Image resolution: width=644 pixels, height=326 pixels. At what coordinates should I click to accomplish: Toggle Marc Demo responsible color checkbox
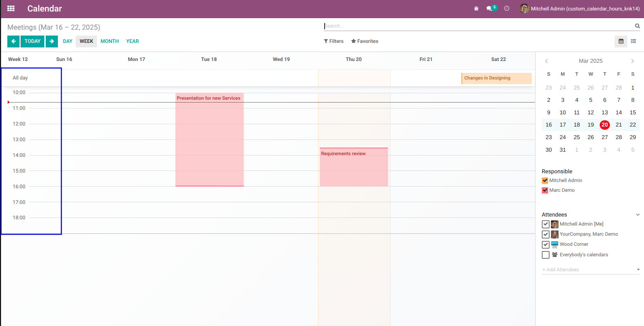[x=545, y=190]
